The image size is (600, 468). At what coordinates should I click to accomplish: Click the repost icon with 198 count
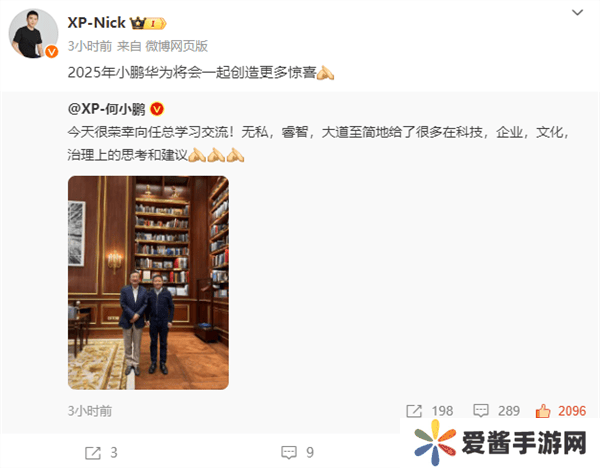point(414,411)
